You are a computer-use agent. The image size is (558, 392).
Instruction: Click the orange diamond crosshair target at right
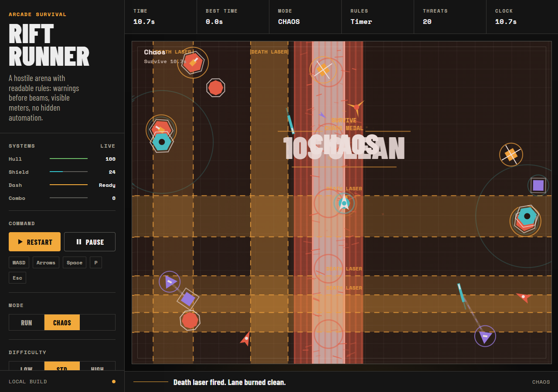coord(511,154)
